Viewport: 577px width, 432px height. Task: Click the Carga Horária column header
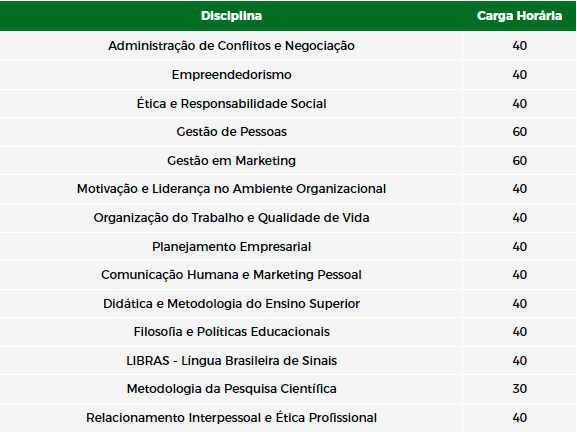(x=519, y=16)
